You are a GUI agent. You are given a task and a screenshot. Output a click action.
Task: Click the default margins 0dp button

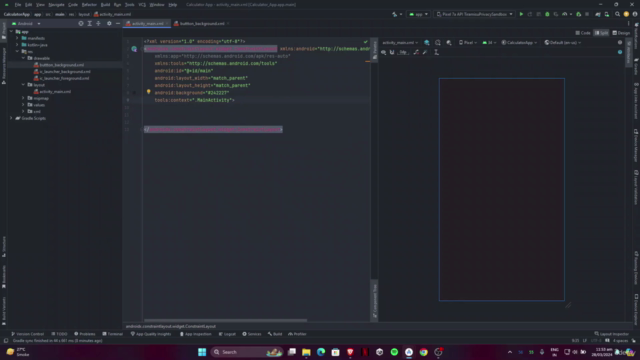click(403, 52)
